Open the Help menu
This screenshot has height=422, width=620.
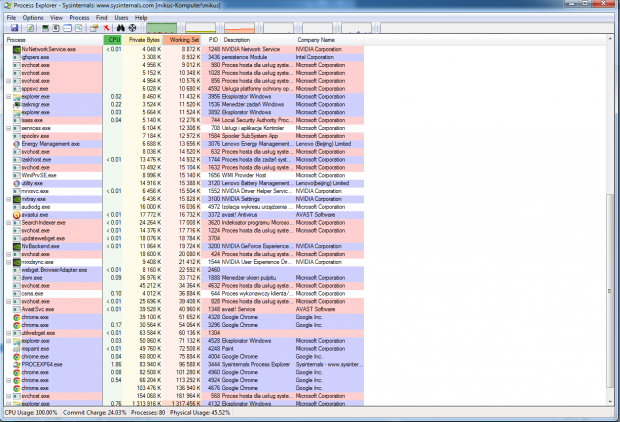[141, 18]
